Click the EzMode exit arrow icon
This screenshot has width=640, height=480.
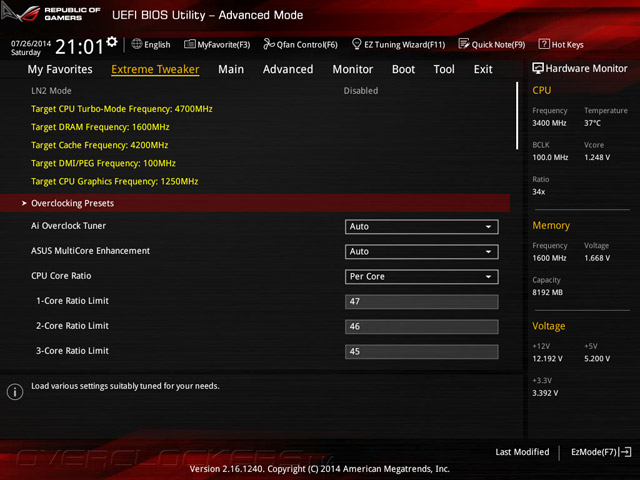pyautogui.click(x=625, y=452)
